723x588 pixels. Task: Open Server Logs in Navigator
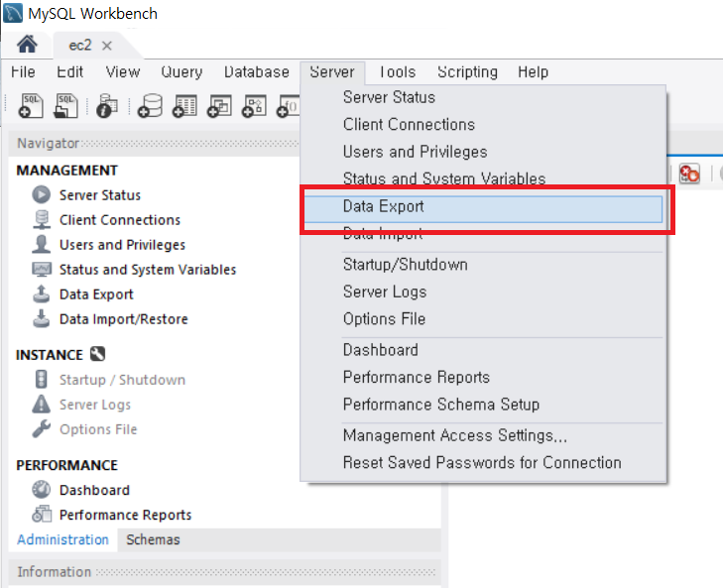pos(95,405)
